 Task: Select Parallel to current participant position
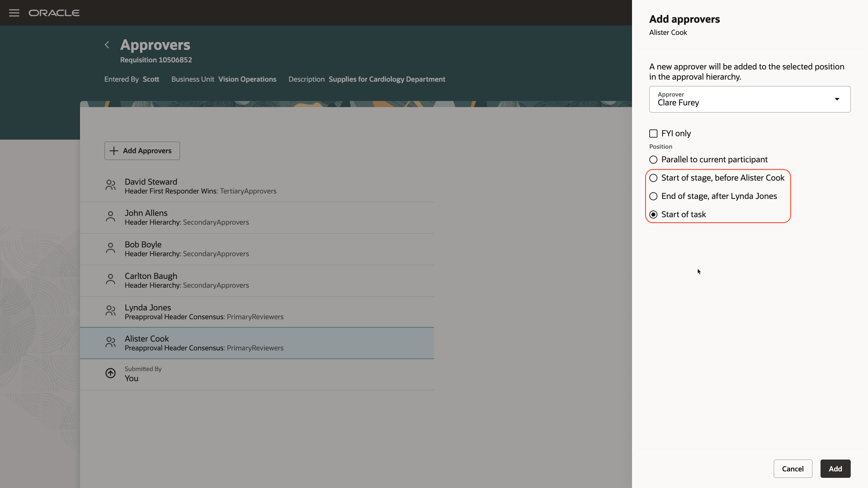(653, 159)
